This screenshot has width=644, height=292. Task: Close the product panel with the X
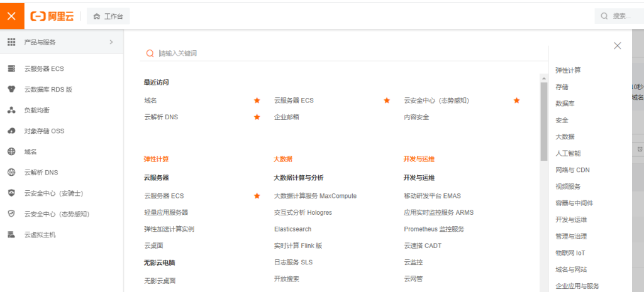(x=618, y=45)
